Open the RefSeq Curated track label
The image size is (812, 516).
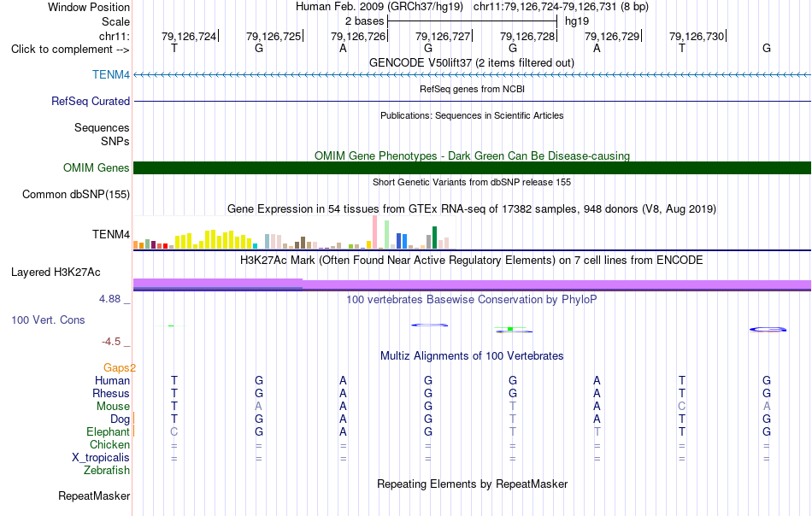90,101
